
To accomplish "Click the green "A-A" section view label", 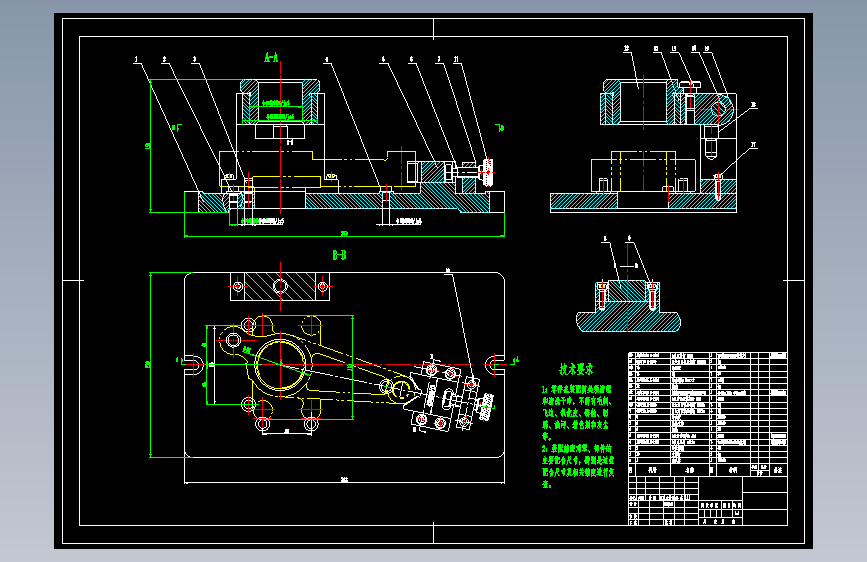I will pos(271,57).
